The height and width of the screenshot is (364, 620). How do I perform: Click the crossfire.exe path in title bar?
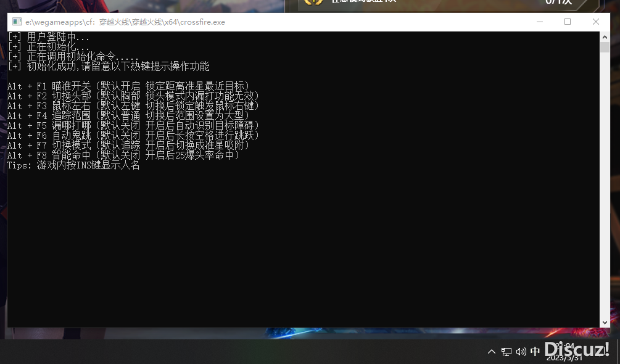[x=125, y=22]
